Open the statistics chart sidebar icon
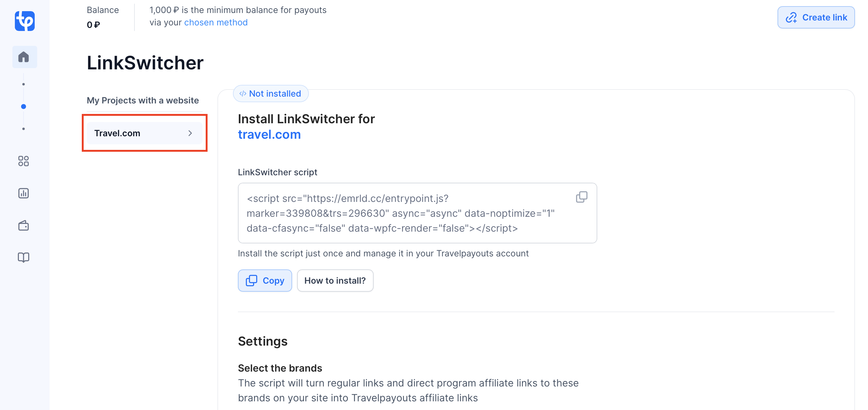Screen dimensions: 868x410 pyautogui.click(x=24, y=193)
